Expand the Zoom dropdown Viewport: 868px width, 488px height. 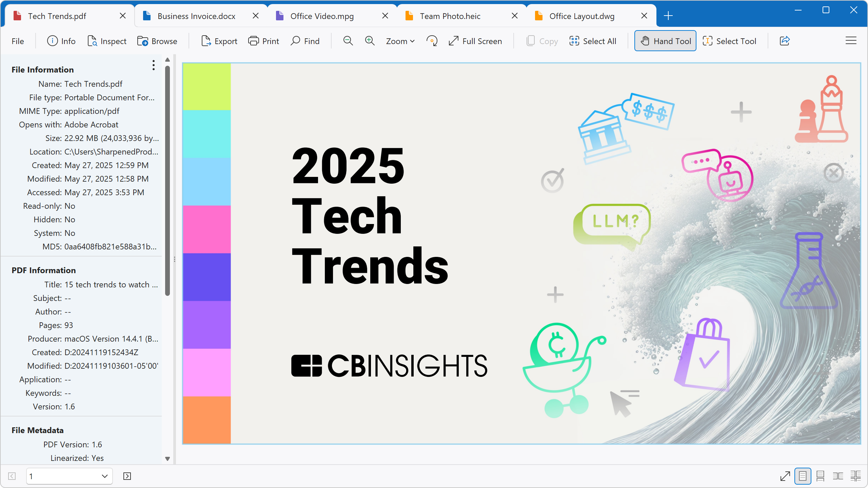point(400,41)
